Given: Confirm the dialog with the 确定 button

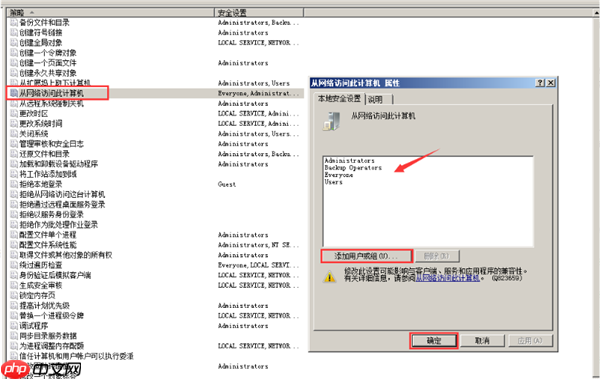Looking at the screenshot, I should [434, 340].
